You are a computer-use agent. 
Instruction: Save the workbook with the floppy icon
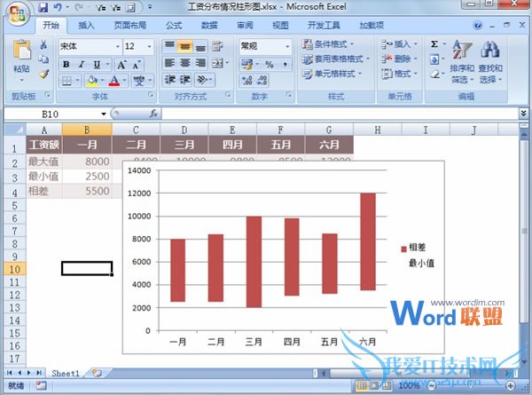tap(43, 7)
